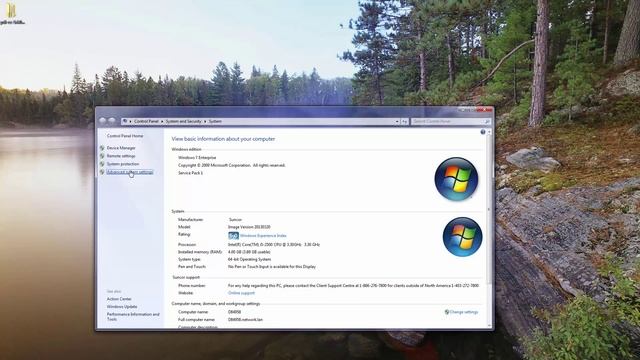
Task: Click the '64-bit Operating System' value
Action: click(249, 260)
